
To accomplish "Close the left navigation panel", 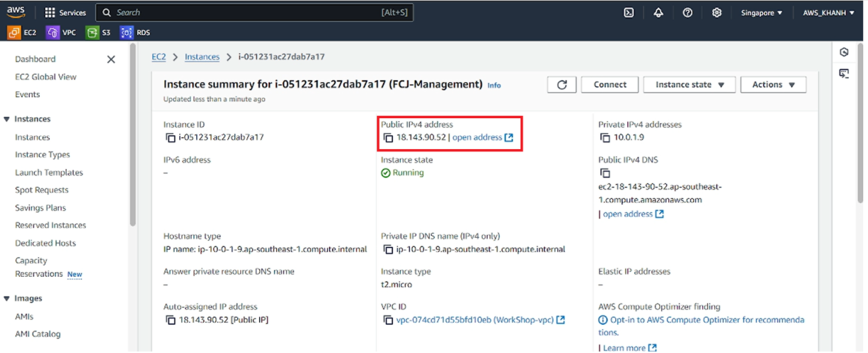I will click(x=111, y=59).
